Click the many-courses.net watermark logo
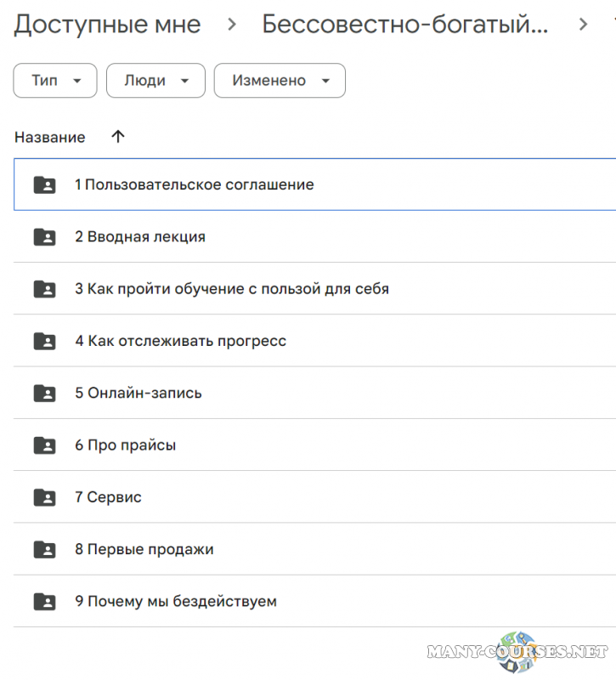Viewport: 616px width, 680px height. pos(517,652)
